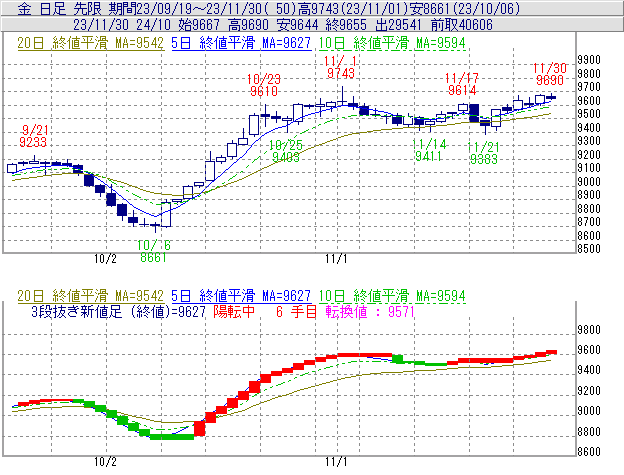Click the 11/30 9690 latest high annotation
624x475 pixels.
pyautogui.click(x=550, y=74)
